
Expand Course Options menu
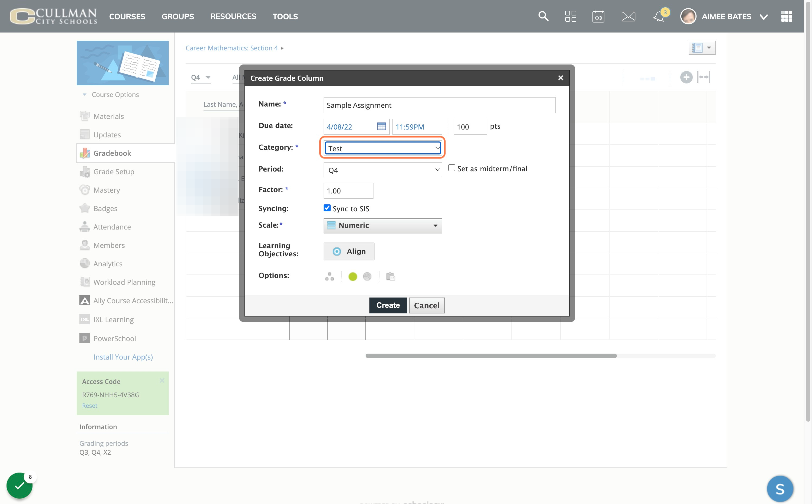point(111,95)
